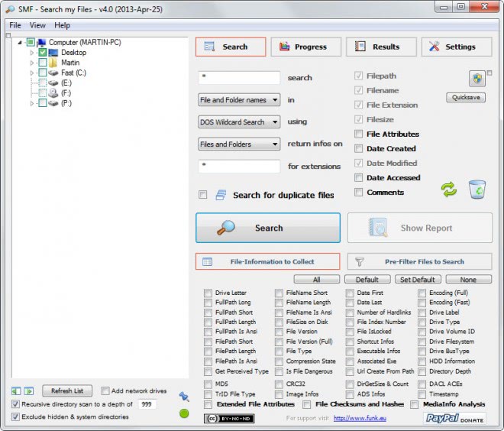The height and width of the screenshot is (431, 504).
Task: Click the Desktop icon in the tree
Action: [53, 53]
